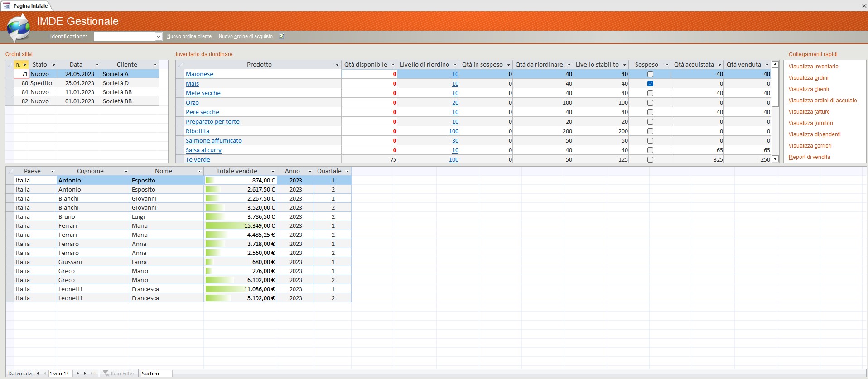This screenshot has width=868, height=379.
Task: Open Qtà venduta column filter arrow
Action: click(x=767, y=65)
